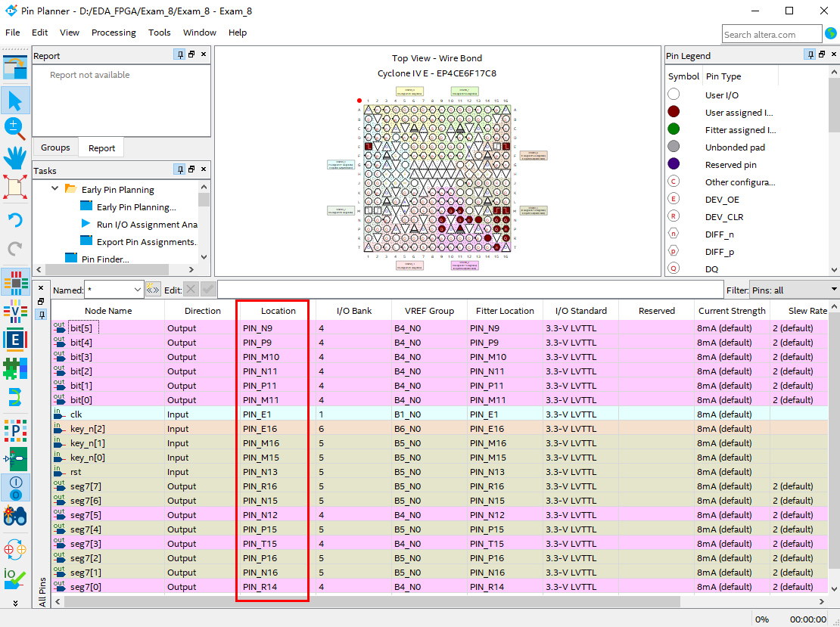The image size is (840, 627).
Task: Click the undo arrow icon
Action: click(x=15, y=220)
